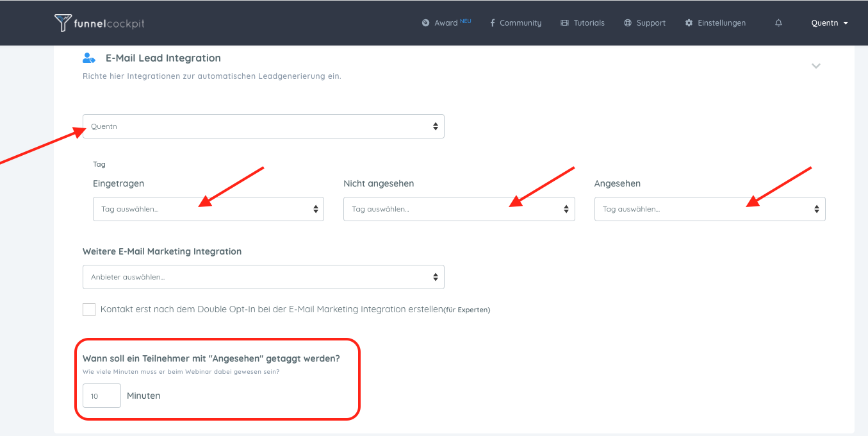
Task: Click the Support globe icon
Action: (x=627, y=23)
